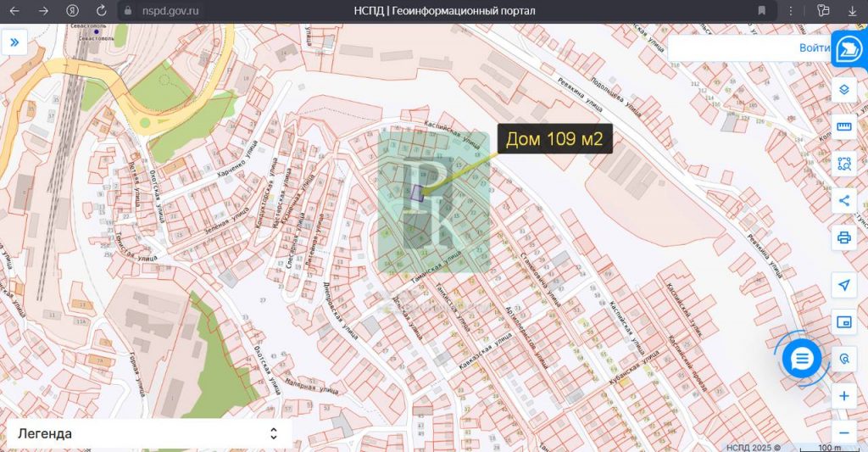Click the Каспийский тупик label
Screen dimensions: 868x452
point(684,310)
